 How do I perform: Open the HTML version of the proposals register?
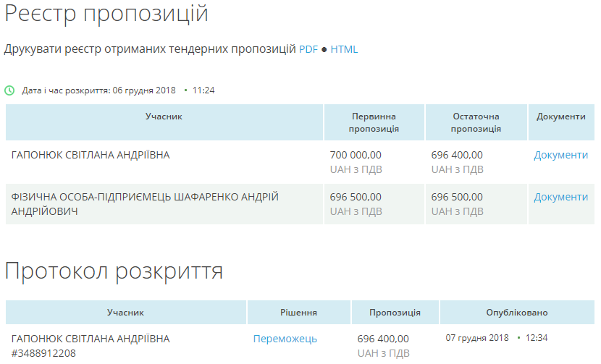(344, 50)
